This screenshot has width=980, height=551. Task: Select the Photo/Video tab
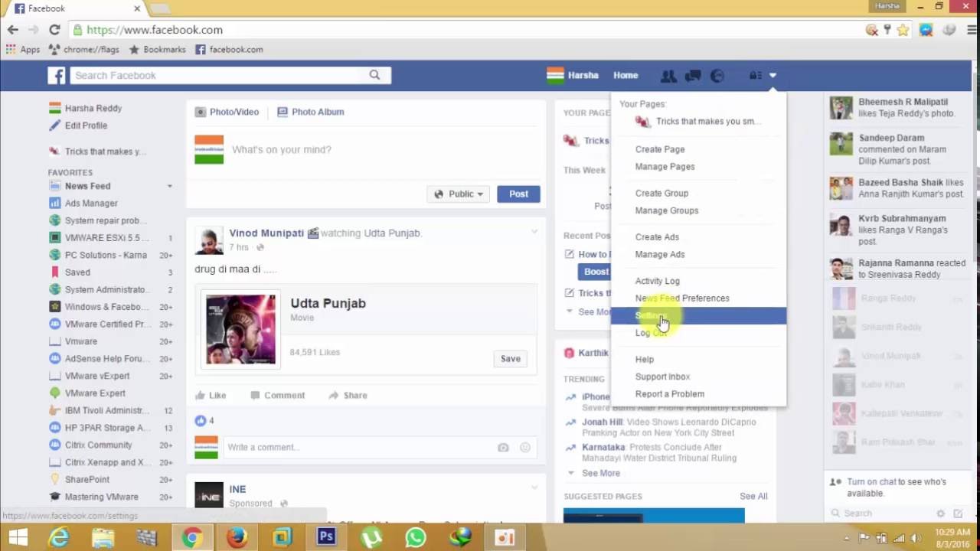pos(227,112)
